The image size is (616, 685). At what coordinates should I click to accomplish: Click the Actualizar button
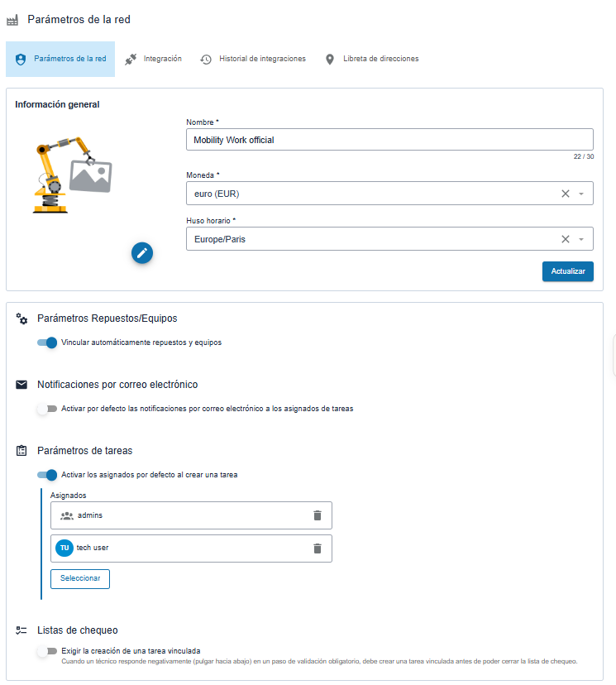[567, 271]
